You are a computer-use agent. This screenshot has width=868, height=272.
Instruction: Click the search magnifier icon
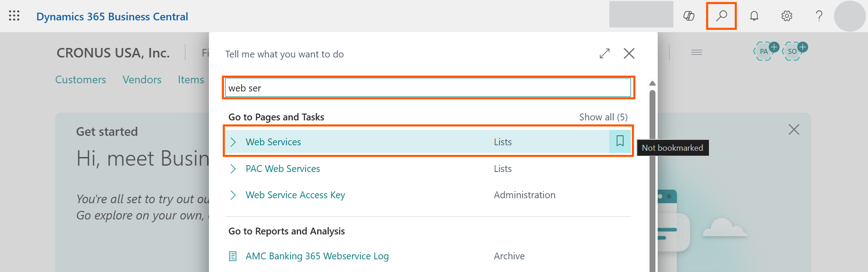pyautogui.click(x=721, y=16)
